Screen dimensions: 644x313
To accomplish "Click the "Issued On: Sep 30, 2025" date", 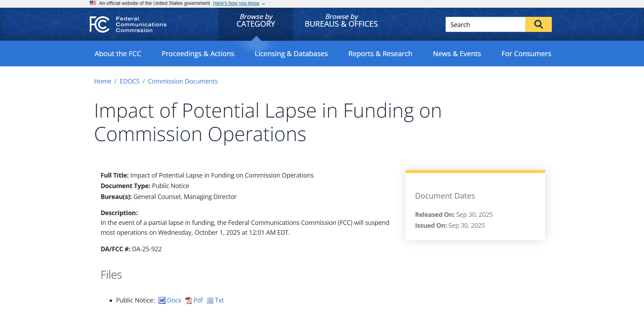I will coord(450,226).
